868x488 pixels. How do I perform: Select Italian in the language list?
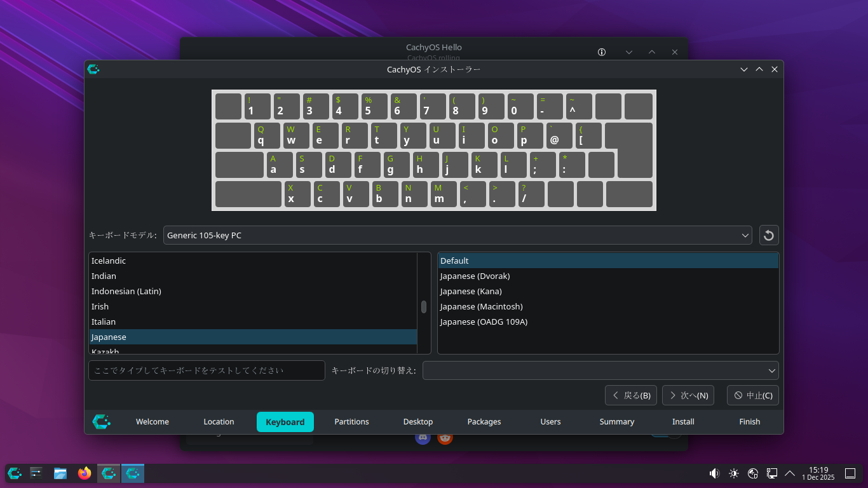tap(104, 322)
